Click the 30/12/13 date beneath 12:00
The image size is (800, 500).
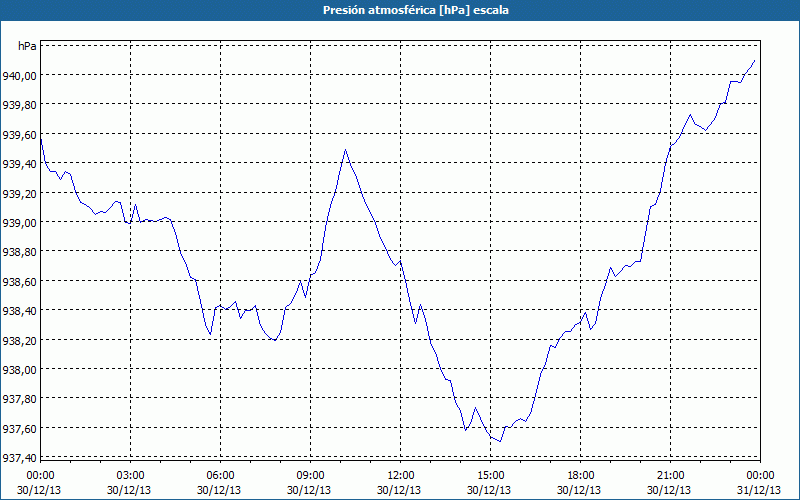[401, 490]
